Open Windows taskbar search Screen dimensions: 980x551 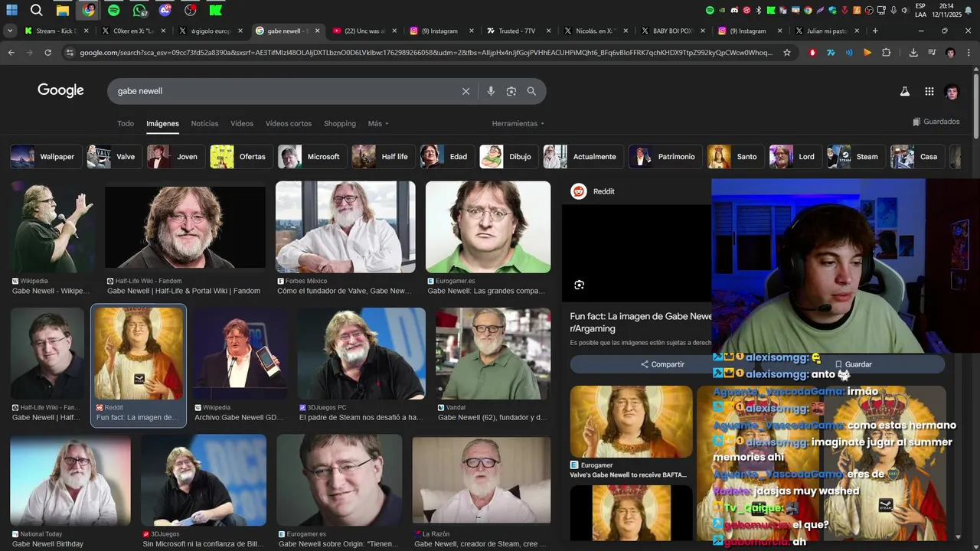(36, 10)
